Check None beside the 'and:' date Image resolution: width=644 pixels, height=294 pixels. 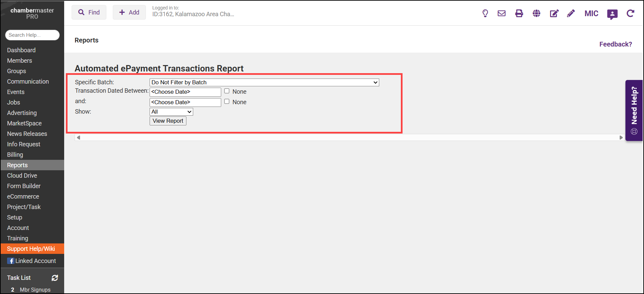click(227, 101)
